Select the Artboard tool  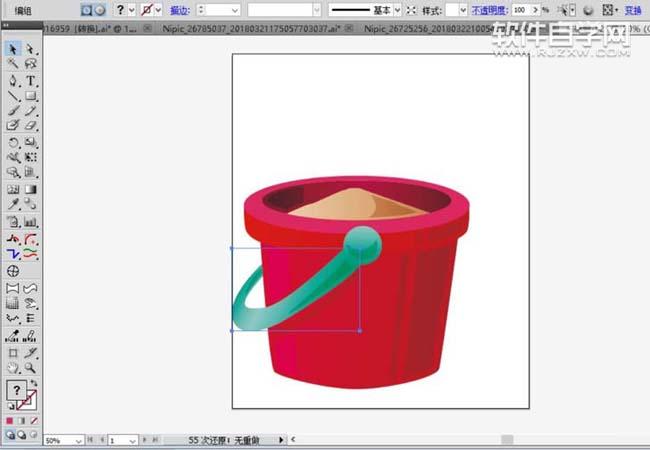coord(13,353)
